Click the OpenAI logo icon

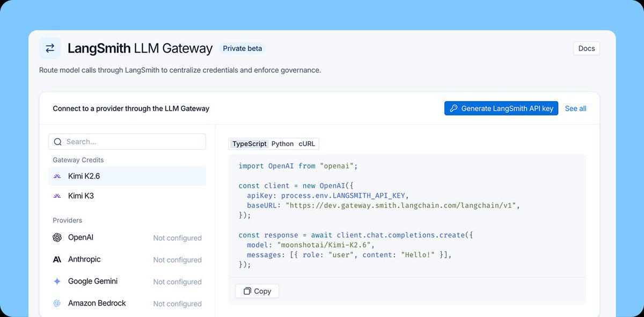(x=57, y=237)
